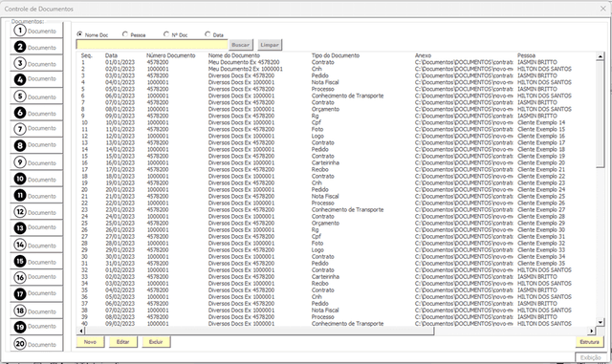Open Documento number 8 in sidebar

(36, 145)
